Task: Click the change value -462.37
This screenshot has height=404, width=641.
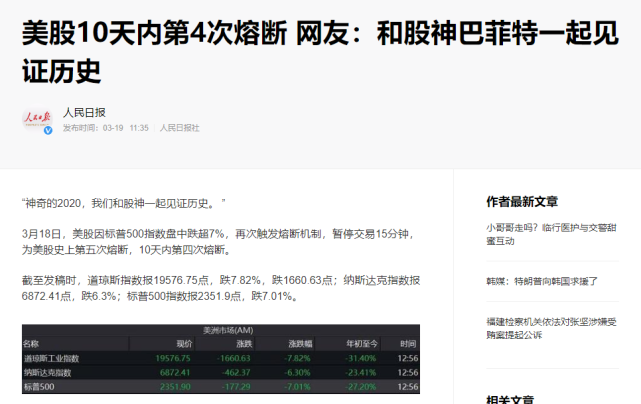Action: (236, 373)
